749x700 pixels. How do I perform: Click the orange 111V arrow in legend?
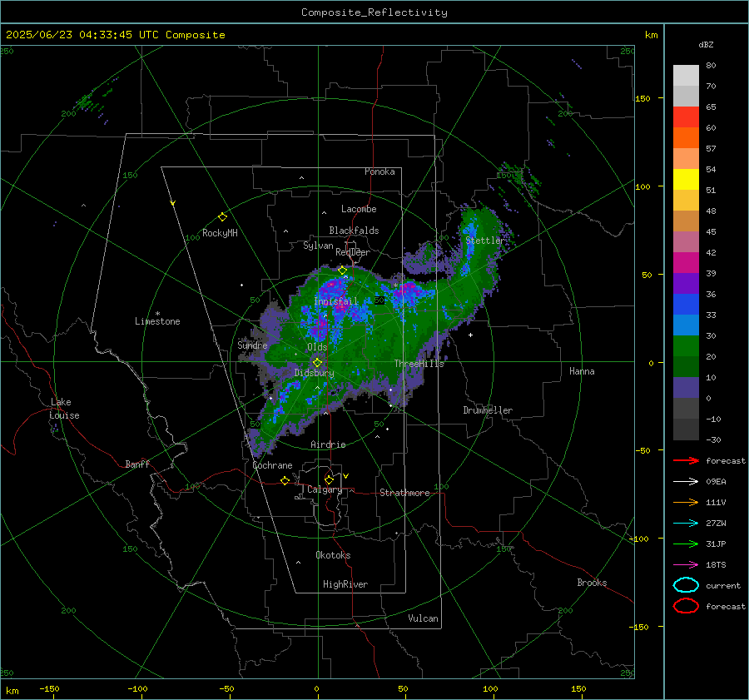point(686,502)
